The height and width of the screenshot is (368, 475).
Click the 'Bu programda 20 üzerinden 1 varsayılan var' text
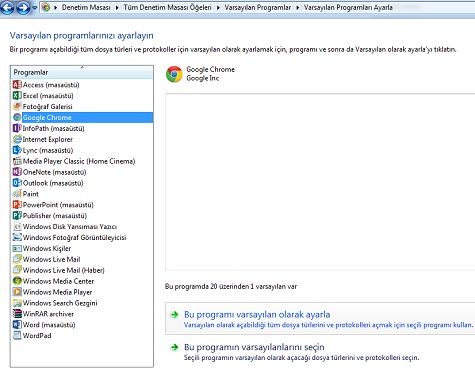point(231,286)
